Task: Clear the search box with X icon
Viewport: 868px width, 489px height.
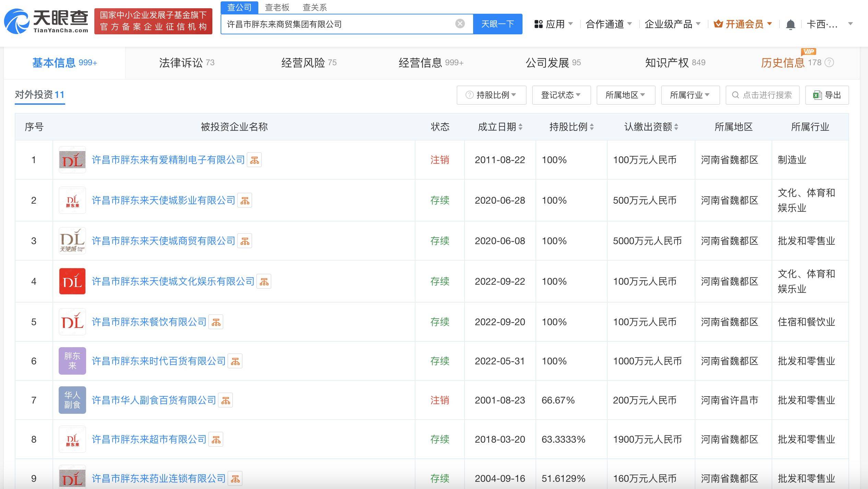Action: [x=460, y=24]
